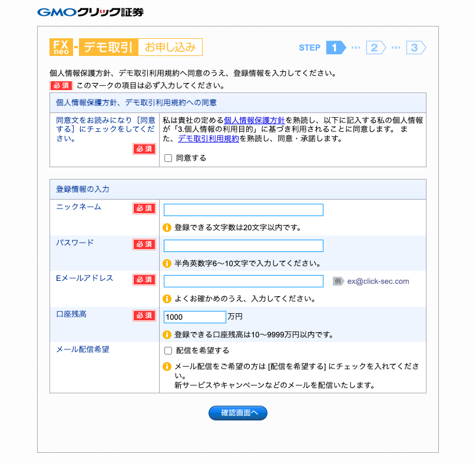Image resolution: width=476 pixels, height=464 pixels.
Task: Check the 同意する agreement checkbox
Action: 167,158
